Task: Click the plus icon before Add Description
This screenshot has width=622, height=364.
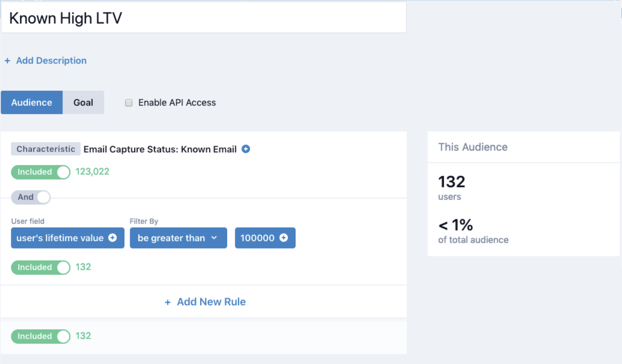Action: point(8,61)
